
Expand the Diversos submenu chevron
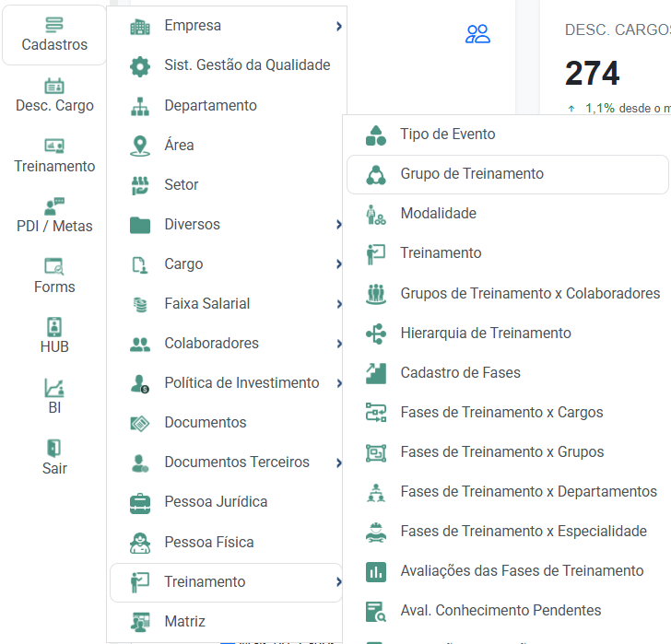(339, 225)
